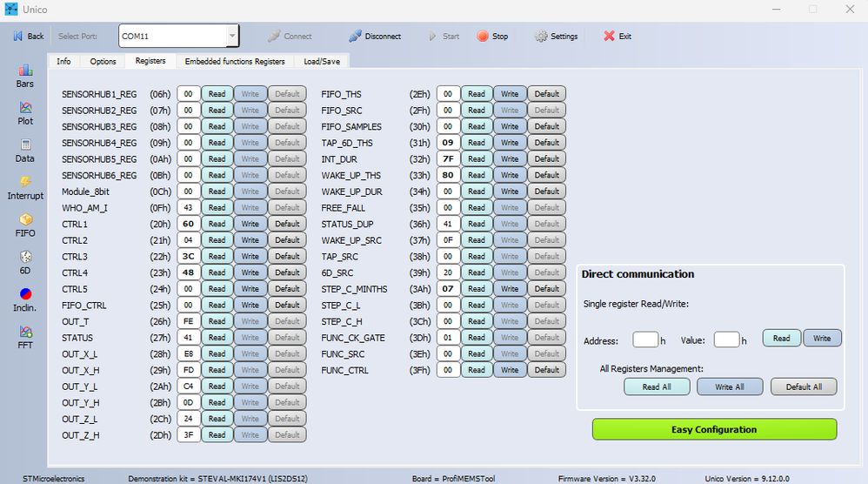Read the OUT_Z_H register
Image resolution: width=868 pixels, height=484 pixels.
tap(217, 434)
